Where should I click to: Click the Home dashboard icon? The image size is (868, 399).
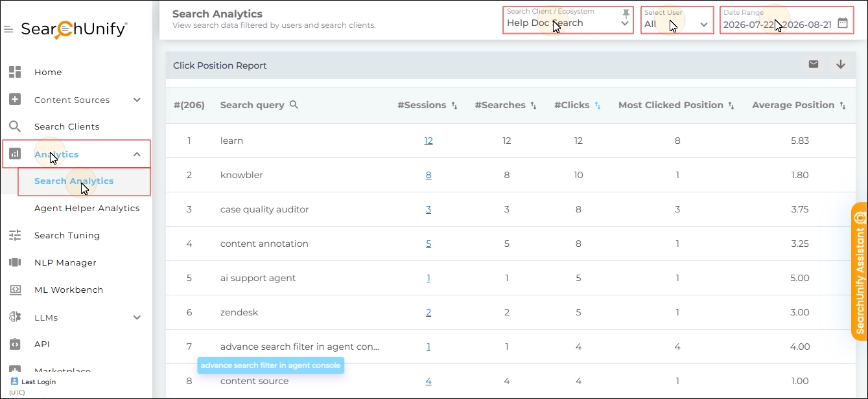[15, 72]
